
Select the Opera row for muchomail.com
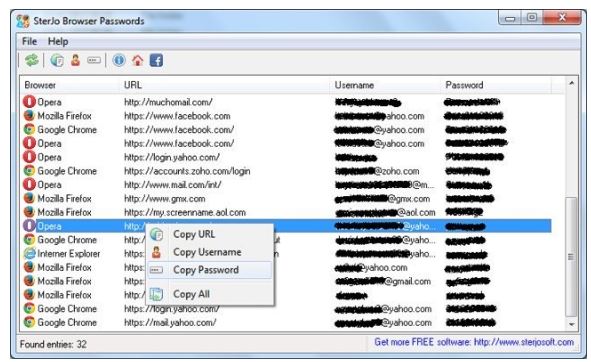[286, 102]
